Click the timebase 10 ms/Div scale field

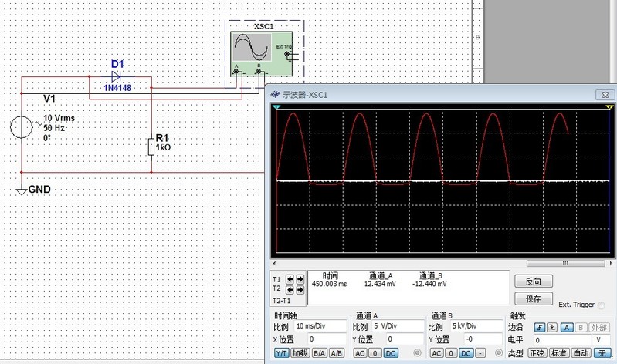tap(319, 327)
